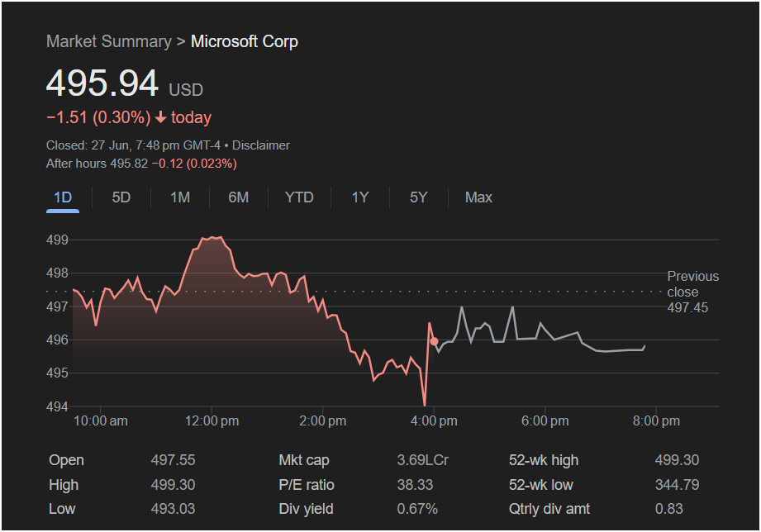Click the chart peak near 12:00 pm
The image size is (761, 532).
click(x=212, y=238)
